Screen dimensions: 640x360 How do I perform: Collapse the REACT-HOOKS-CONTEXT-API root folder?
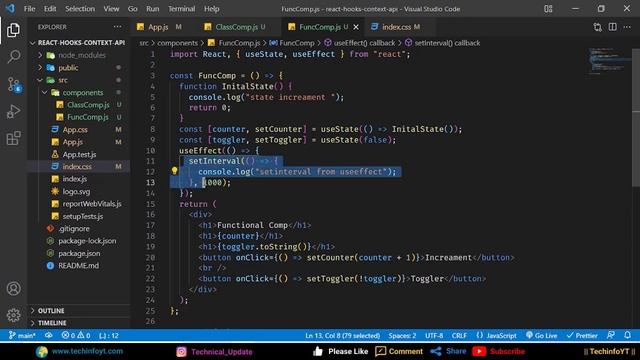click(x=78, y=42)
